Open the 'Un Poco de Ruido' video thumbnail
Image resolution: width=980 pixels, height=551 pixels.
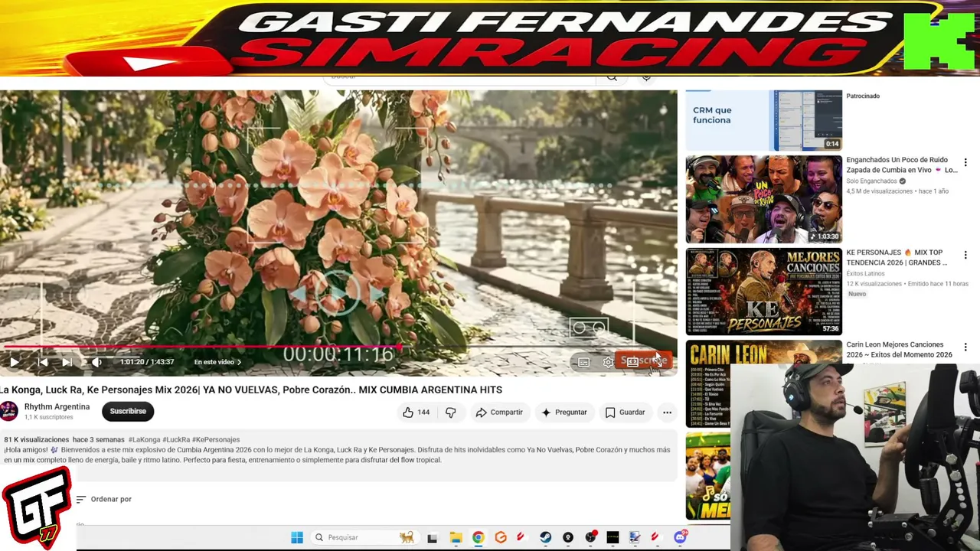[x=763, y=200]
